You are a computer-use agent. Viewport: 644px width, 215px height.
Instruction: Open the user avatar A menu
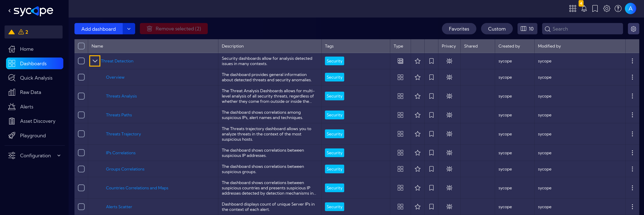coord(631,8)
